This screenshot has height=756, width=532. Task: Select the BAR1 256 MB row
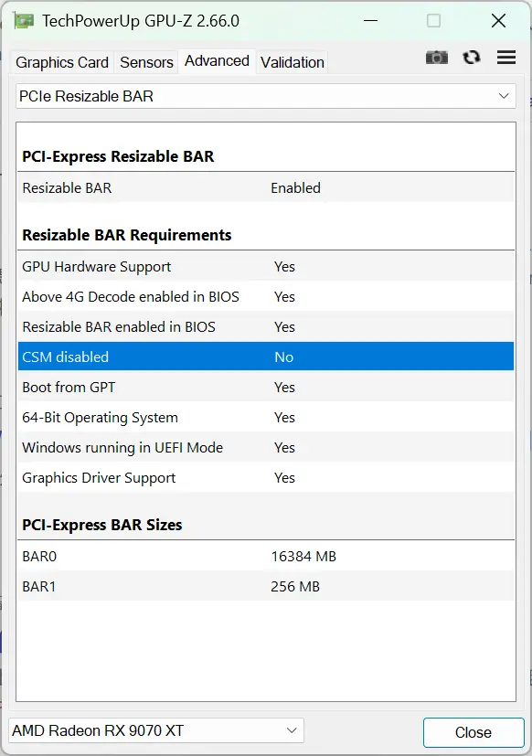click(x=266, y=586)
